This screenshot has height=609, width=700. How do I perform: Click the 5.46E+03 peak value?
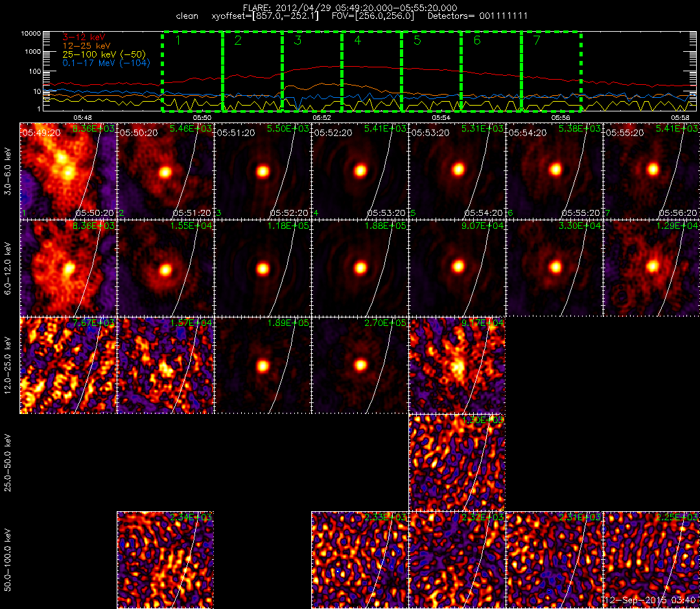[x=191, y=128]
